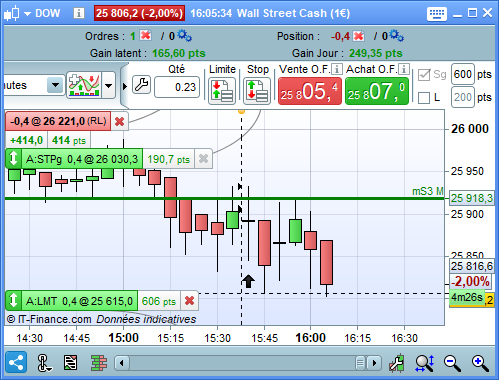Expand the indicators dropdown arrow

(108, 86)
